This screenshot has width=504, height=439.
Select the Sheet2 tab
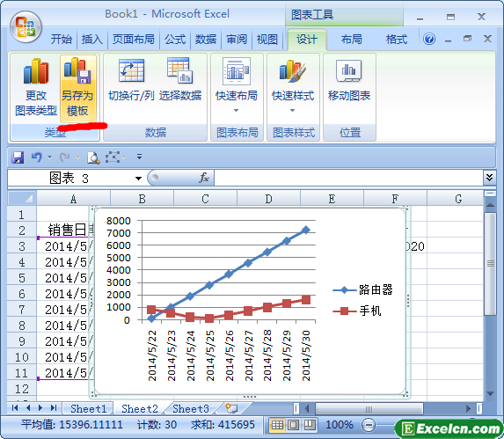pyautogui.click(x=140, y=408)
